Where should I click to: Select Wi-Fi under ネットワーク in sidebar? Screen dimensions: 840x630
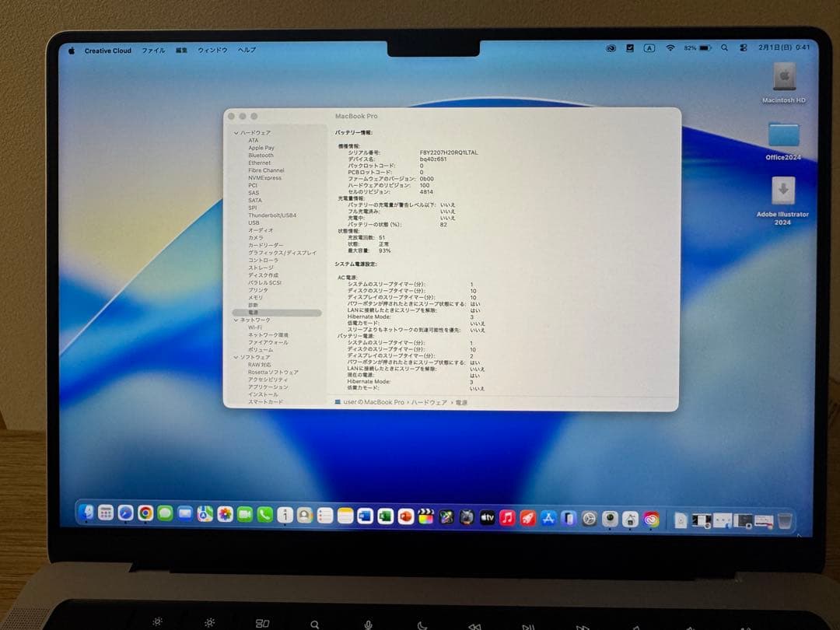[x=254, y=327]
